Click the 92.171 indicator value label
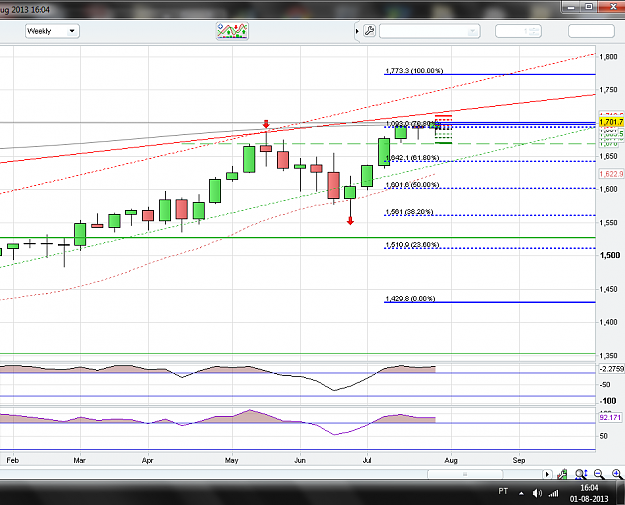 point(610,417)
